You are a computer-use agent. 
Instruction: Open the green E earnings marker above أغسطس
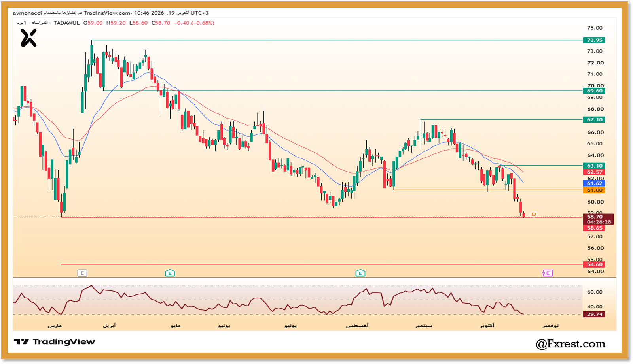pos(360,273)
